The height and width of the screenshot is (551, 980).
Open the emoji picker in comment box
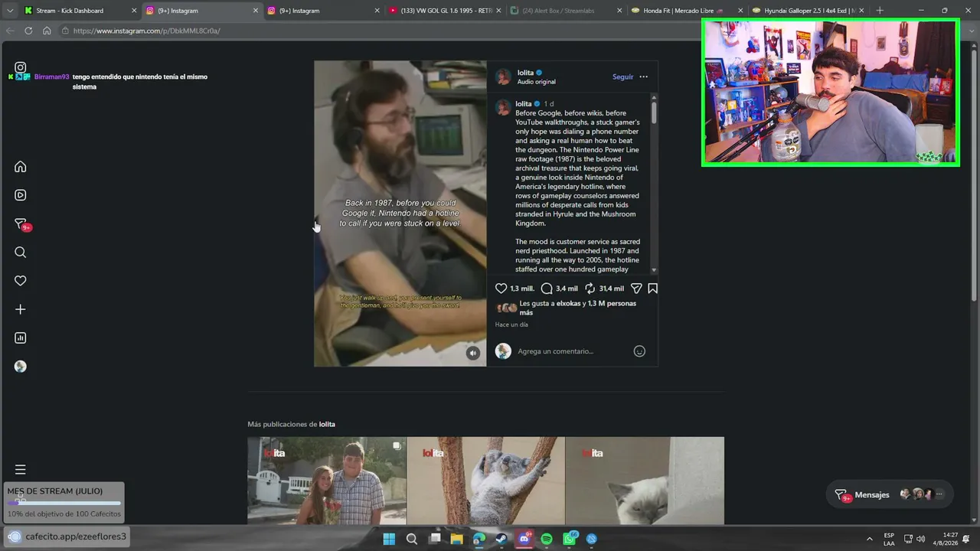coord(639,351)
